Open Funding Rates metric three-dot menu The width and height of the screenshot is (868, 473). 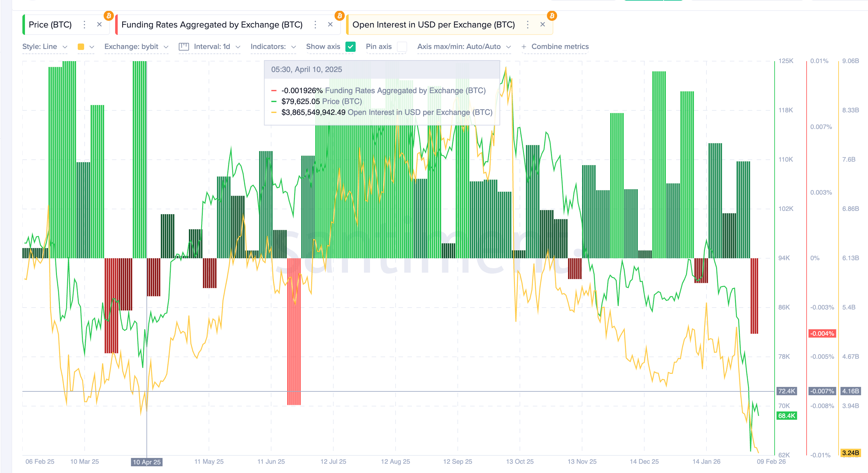point(315,25)
